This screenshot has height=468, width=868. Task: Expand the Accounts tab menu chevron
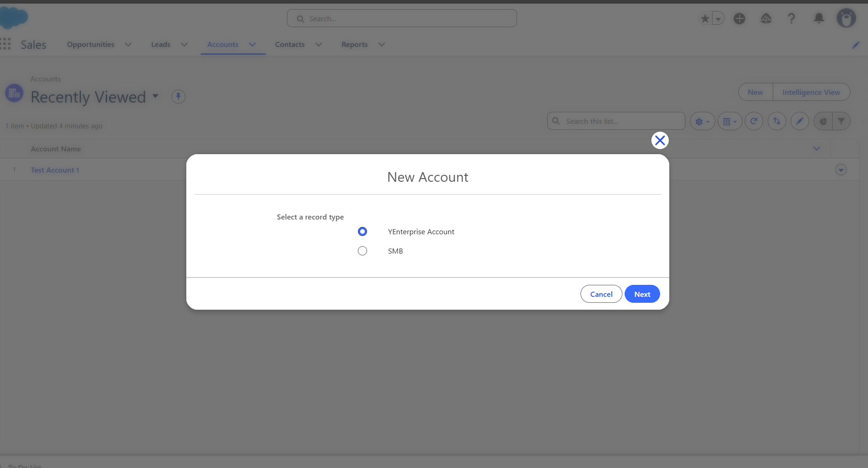[x=253, y=45]
